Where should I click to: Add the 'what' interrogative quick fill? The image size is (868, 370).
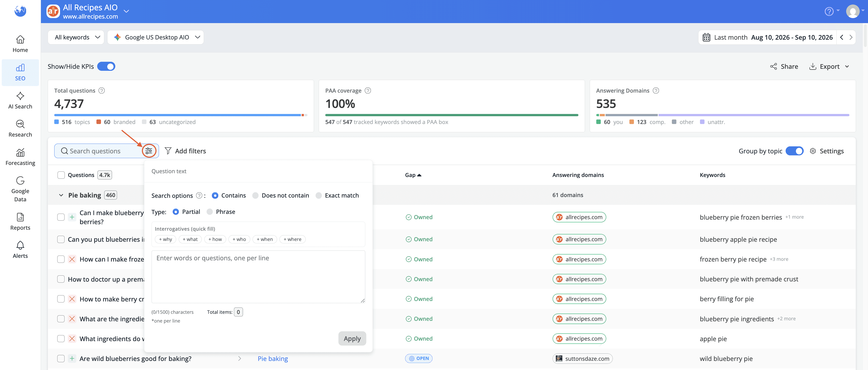190,239
